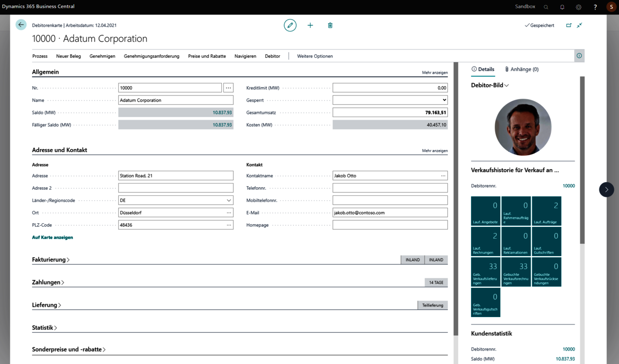619x364 pixels.
Task: Expand the Lieferung section
Action: [46, 305]
